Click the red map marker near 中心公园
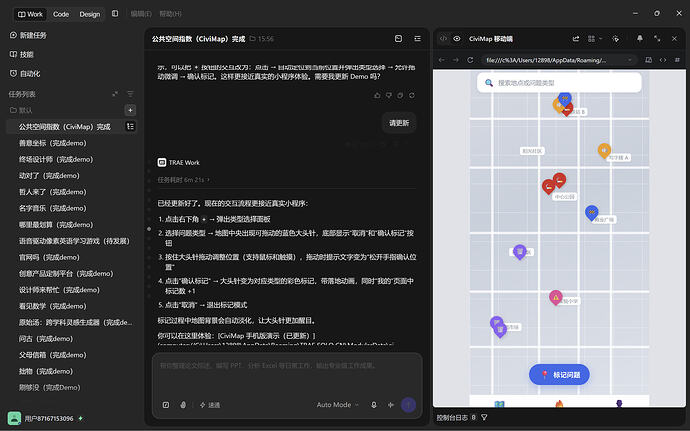 coord(559,180)
